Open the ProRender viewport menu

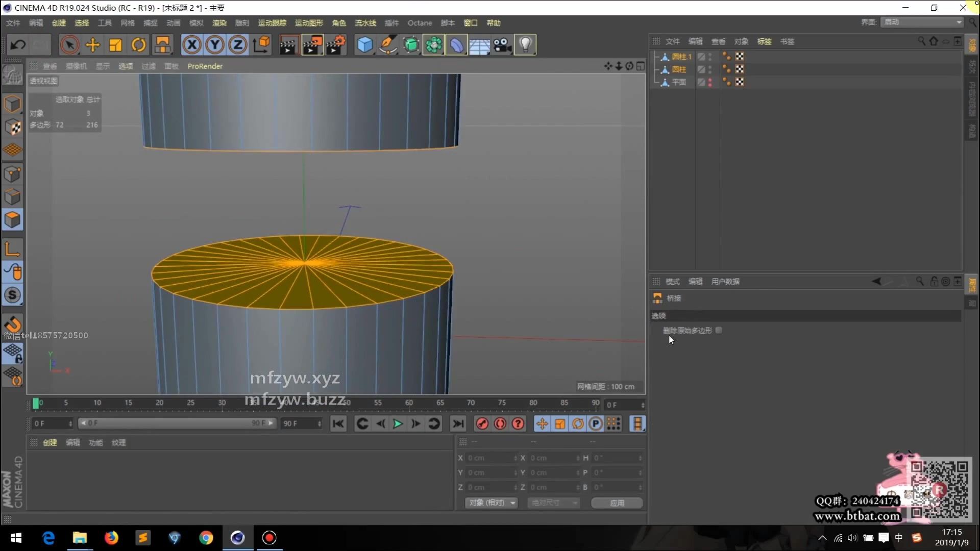tap(205, 66)
